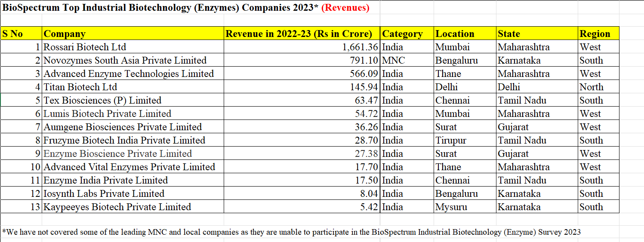Select the 'MNC' category cell
Viewport: 644px width, 242px height.
tap(407, 60)
